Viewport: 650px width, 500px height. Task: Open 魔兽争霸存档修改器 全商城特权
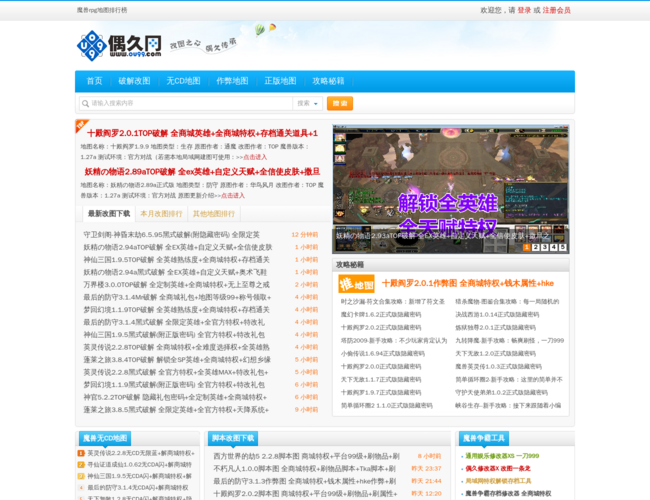tap(508, 494)
